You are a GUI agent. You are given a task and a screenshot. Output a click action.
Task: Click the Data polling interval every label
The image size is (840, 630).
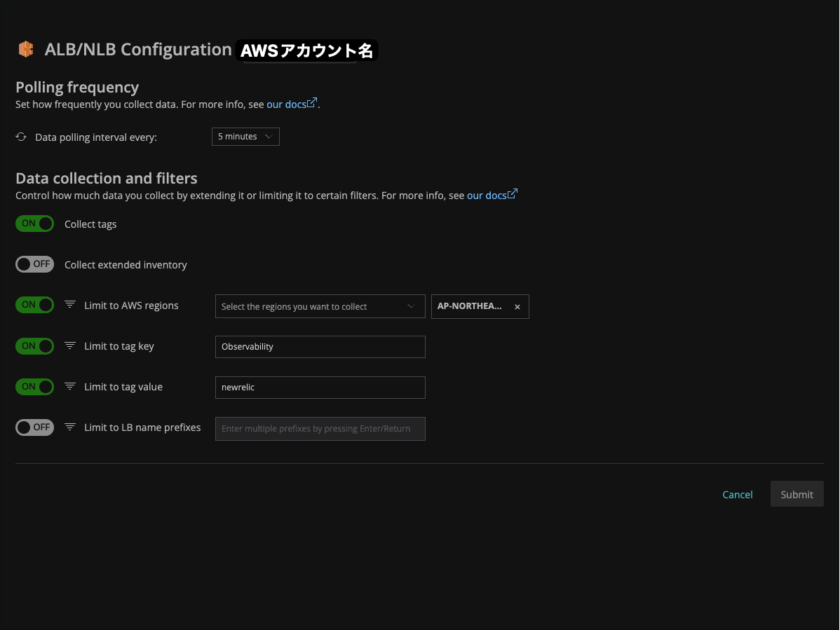coord(96,137)
